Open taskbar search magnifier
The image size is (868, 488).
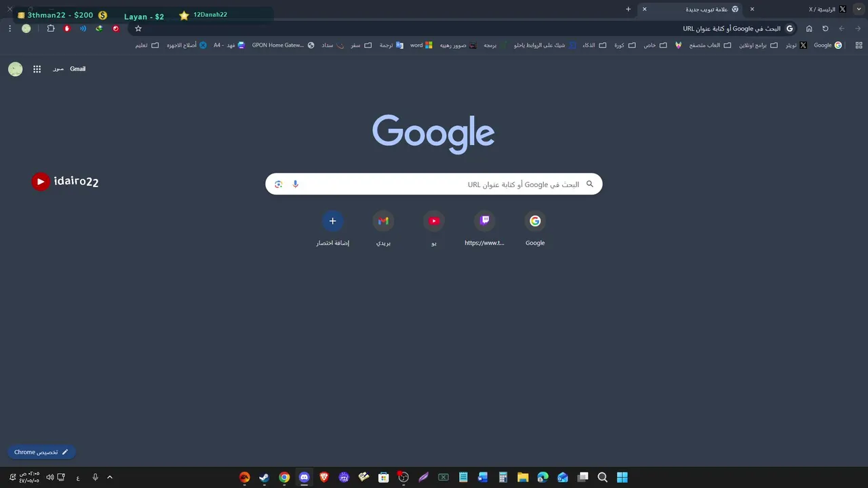(x=602, y=477)
